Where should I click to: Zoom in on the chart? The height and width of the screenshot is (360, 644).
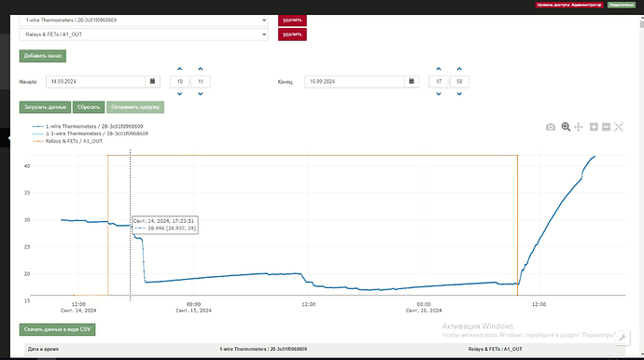594,127
